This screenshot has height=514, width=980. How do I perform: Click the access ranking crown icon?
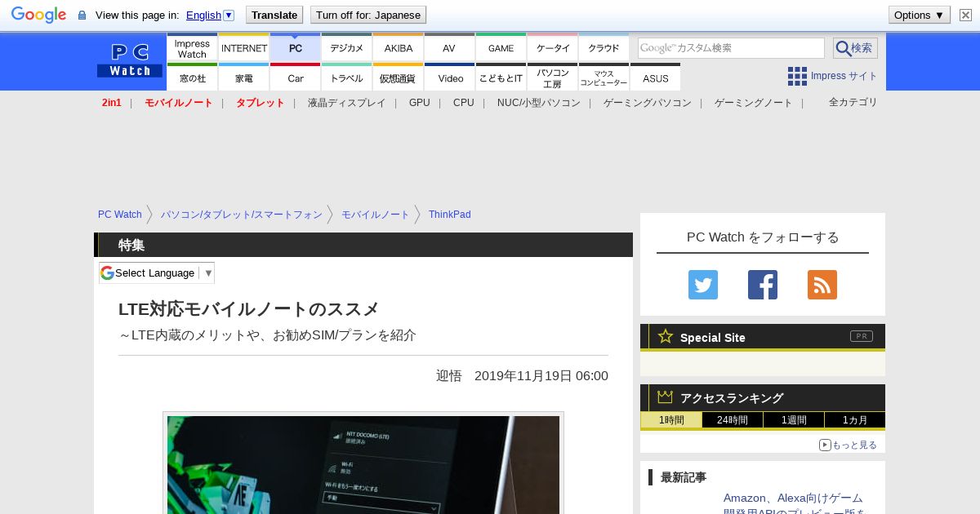click(x=665, y=397)
